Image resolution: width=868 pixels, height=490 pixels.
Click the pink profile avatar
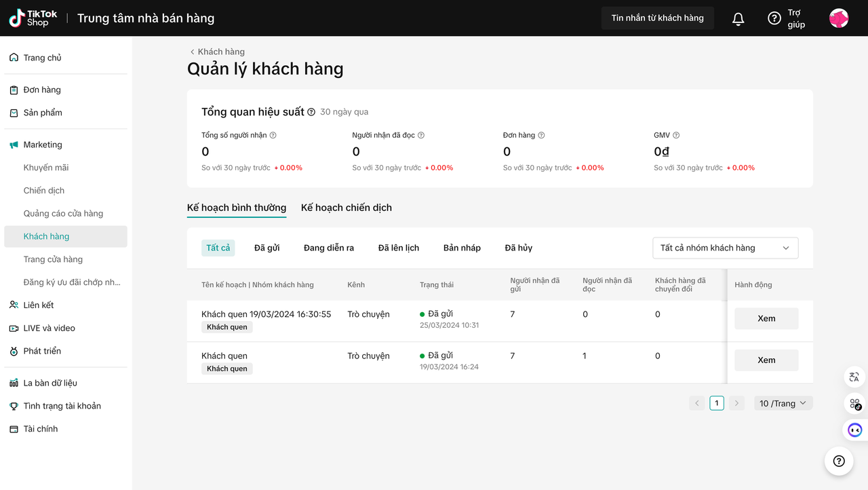tap(839, 18)
